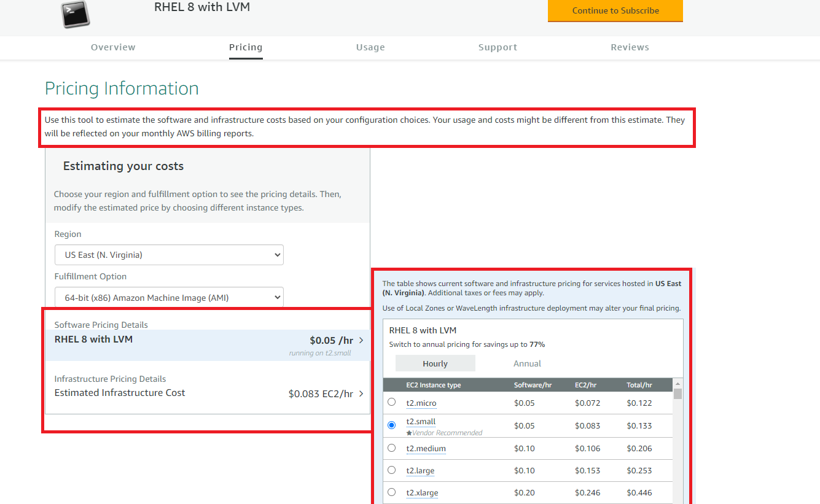The width and height of the screenshot is (820, 504).
Task: Click t2.medium EC2/hr value $0.106
Action: (x=588, y=449)
